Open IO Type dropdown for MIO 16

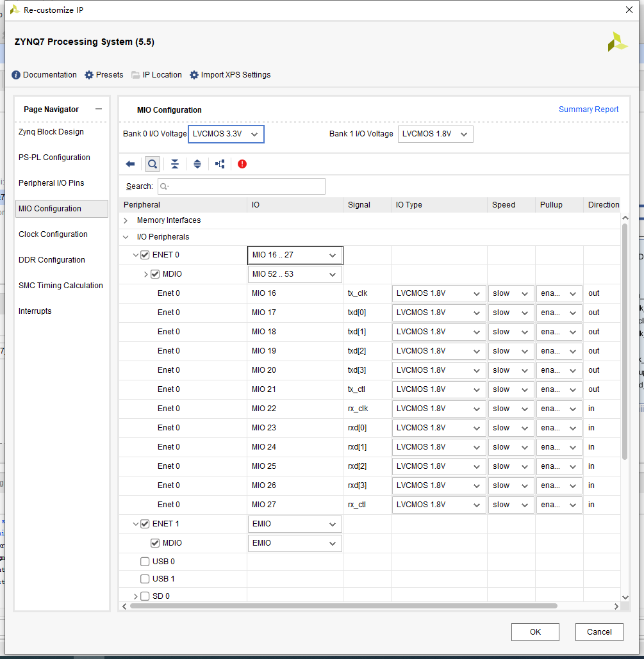tap(439, 293)
